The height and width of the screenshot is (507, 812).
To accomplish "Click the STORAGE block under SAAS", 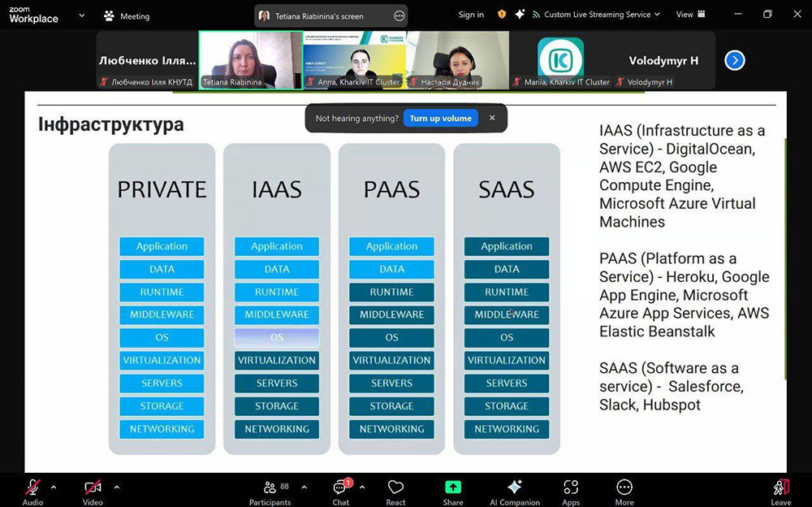I will click(507, 406).
